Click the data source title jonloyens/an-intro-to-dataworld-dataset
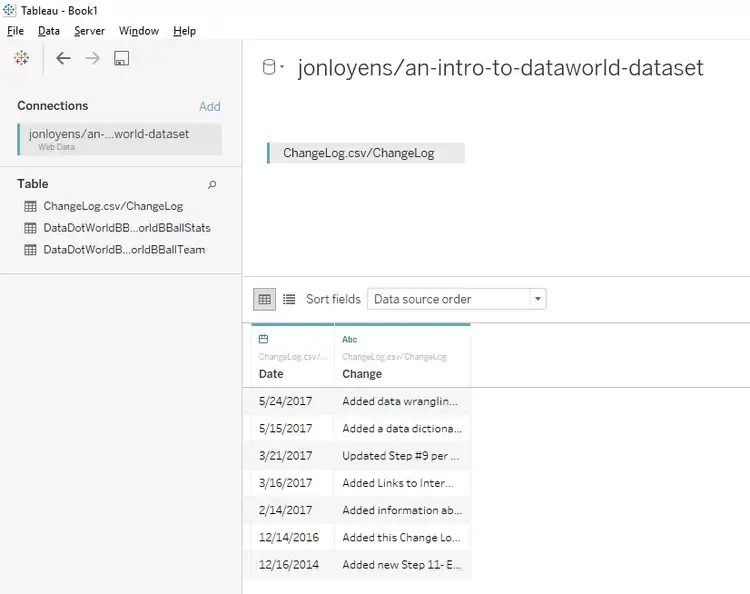The image size is (750, 594). pos(500,67)
